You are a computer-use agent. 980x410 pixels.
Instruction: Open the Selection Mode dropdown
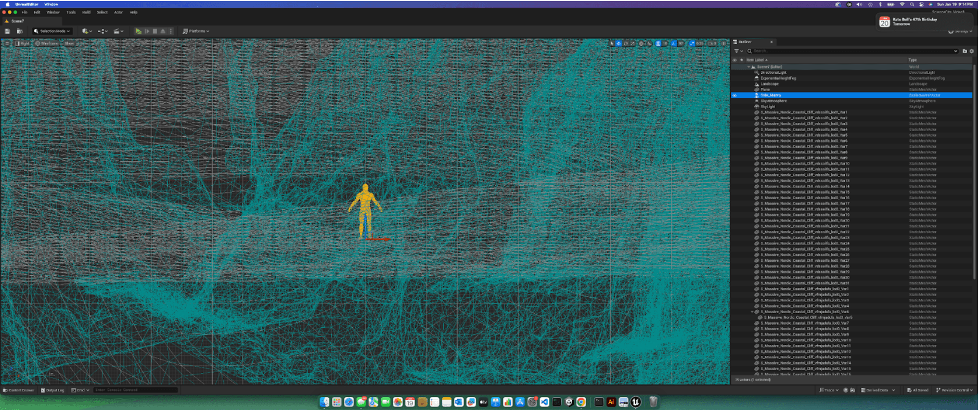[x=52, y=31]
